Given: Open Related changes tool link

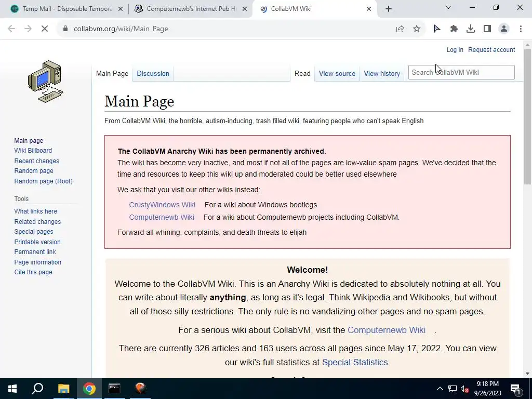Looking at the screenshot, I should pyautogui.click(x=37, y=221).
